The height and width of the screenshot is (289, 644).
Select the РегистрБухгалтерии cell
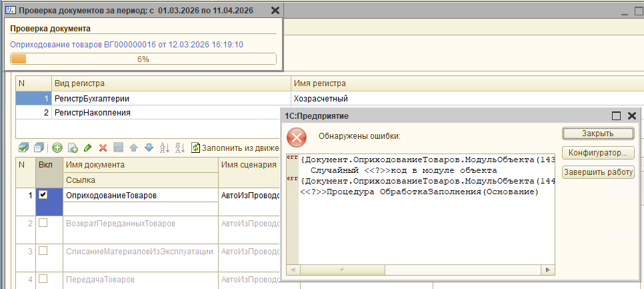click(171, 99)
